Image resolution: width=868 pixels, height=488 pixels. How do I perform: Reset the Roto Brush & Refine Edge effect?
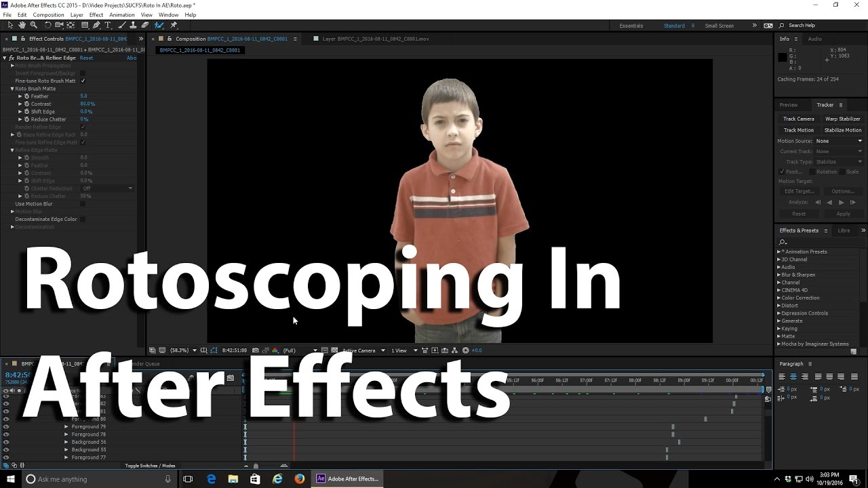point(87,58)
